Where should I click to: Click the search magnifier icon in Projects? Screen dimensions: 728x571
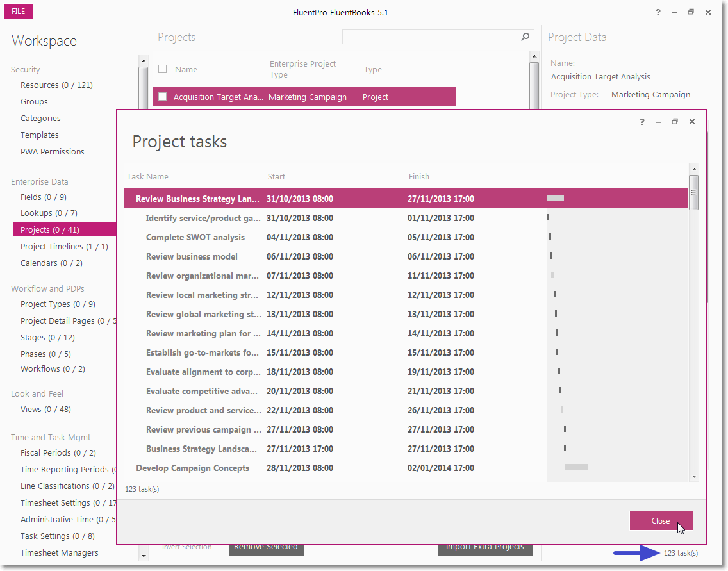[x=525, y=37]
